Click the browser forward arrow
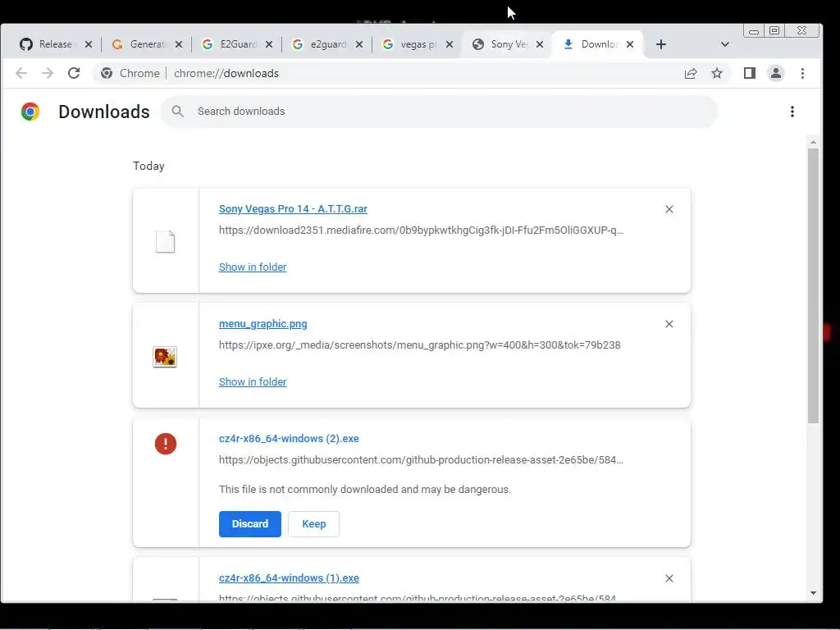 (48, 73)
